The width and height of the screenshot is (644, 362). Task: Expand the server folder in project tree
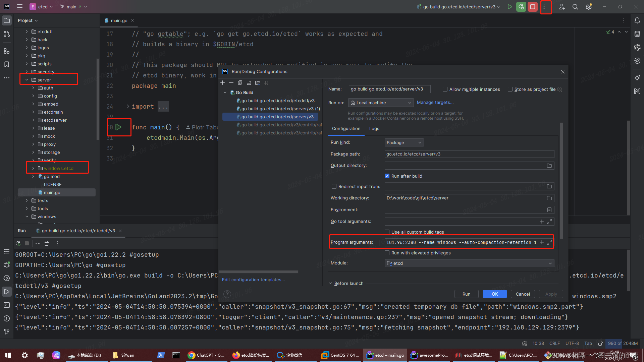(28, 79)
